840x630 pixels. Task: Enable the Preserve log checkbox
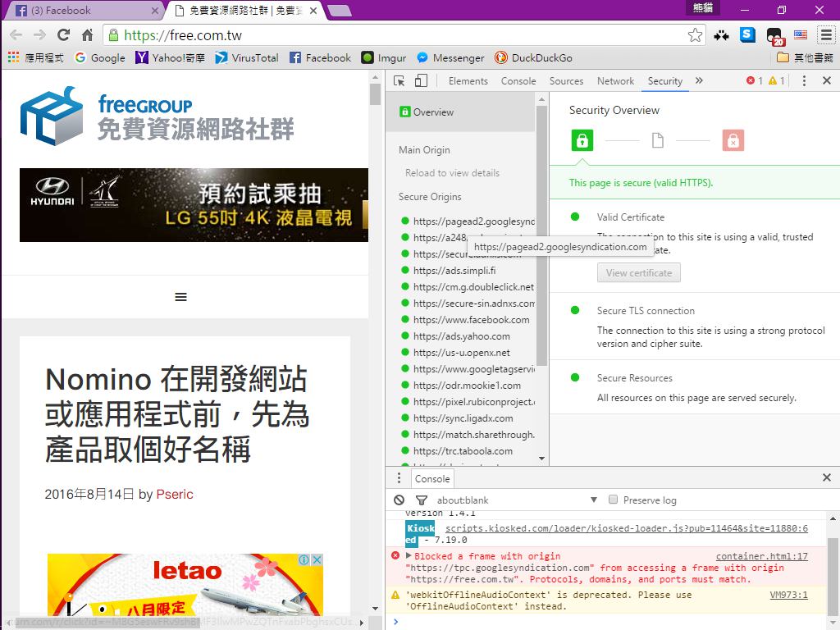coord(613,500)
